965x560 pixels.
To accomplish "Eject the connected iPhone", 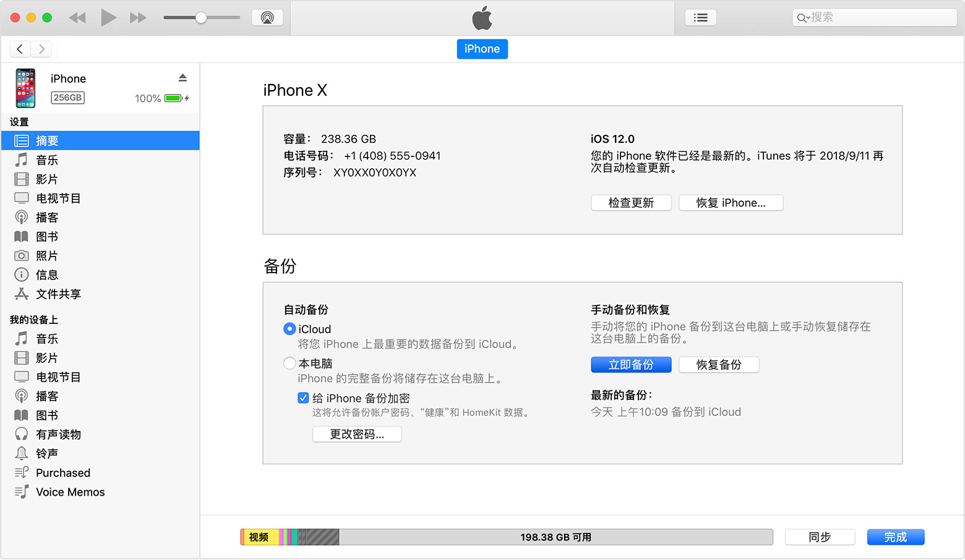I will pyautogui.click(x=182, y=77).
